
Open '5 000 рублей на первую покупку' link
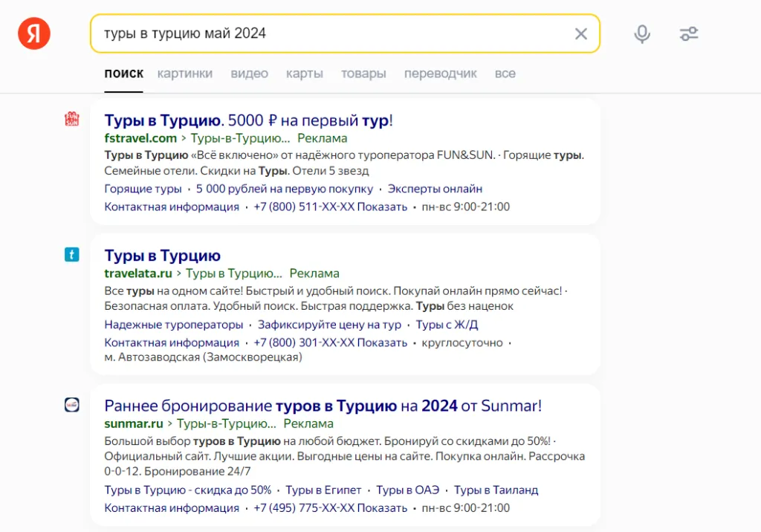click(285, 189)
